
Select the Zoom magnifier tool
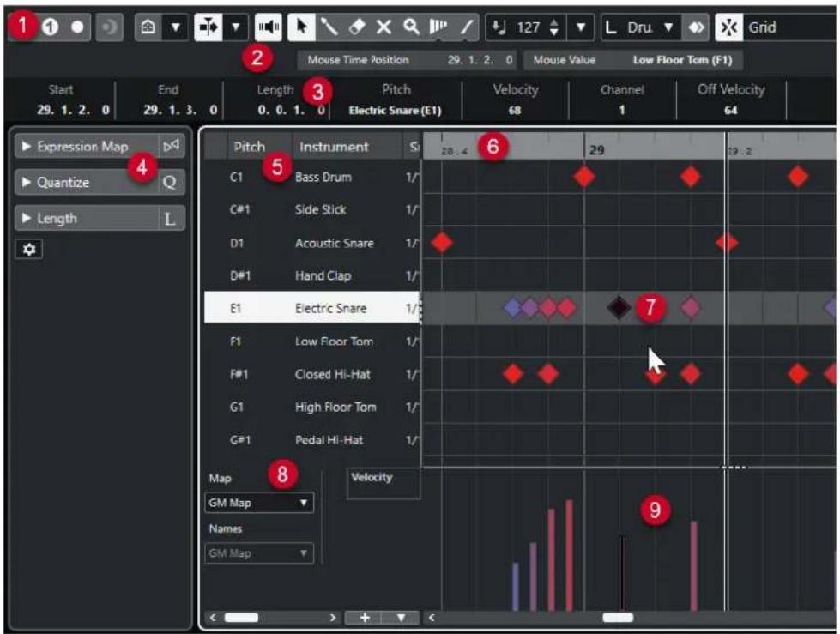point(411,27)
